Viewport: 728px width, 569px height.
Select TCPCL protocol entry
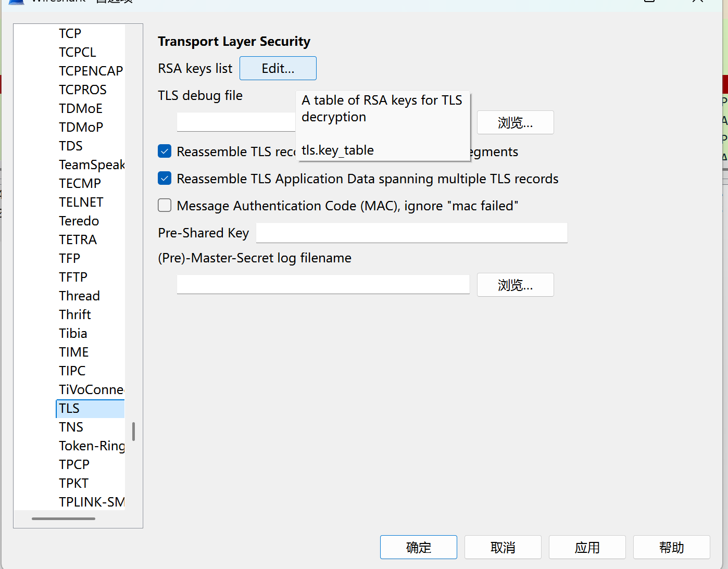(77, 52)
